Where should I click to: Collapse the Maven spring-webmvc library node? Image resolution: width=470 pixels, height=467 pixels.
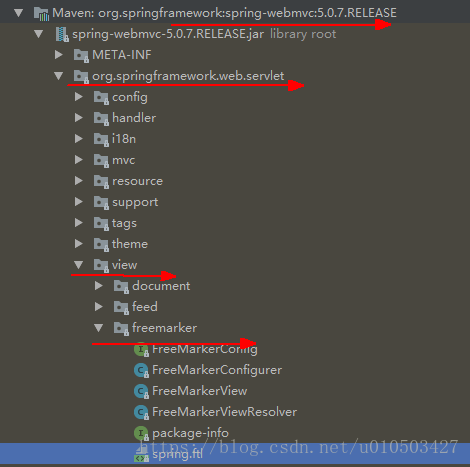click(x=19, y=13)
